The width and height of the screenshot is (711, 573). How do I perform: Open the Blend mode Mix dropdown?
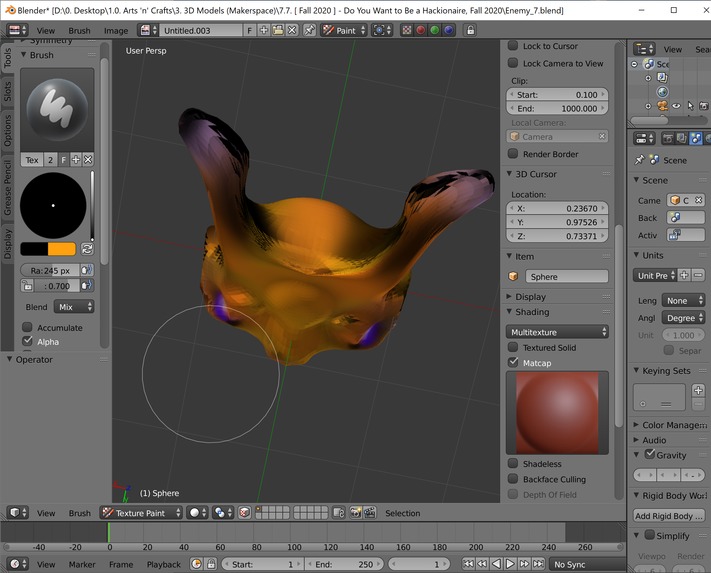73,307
